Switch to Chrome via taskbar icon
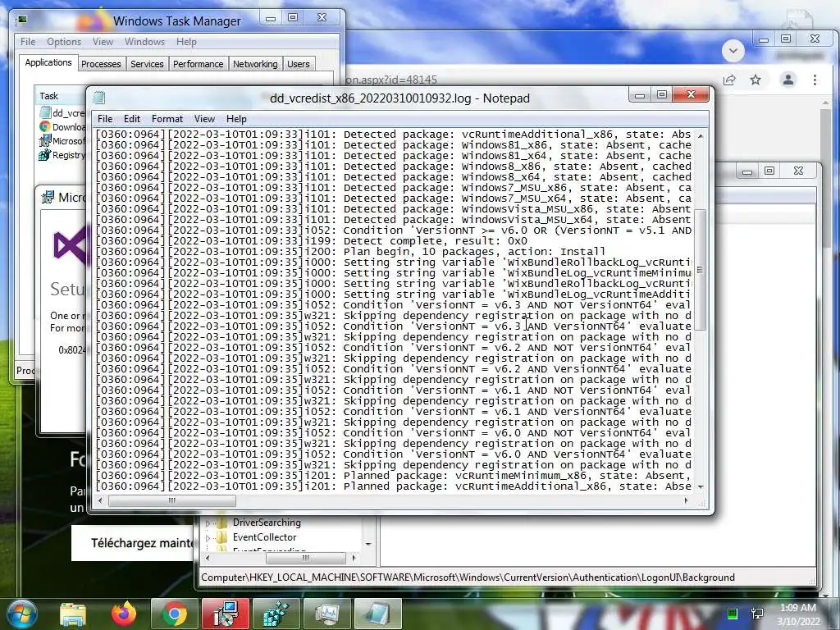The image size is (840, 630). click(174, 614)
